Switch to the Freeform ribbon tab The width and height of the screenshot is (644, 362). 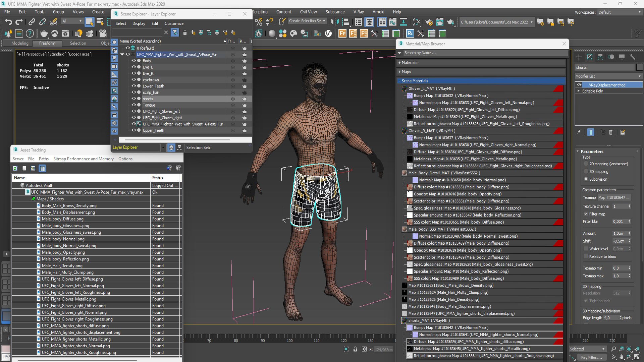[x=47, y=43]
